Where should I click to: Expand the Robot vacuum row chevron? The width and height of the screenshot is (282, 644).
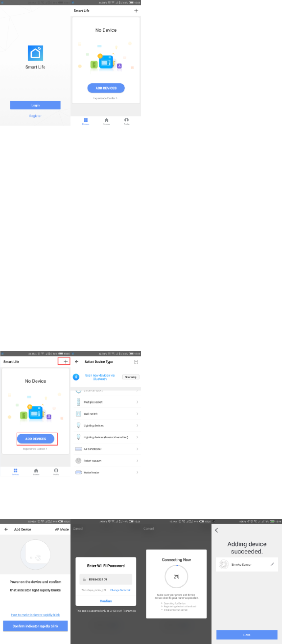coord(137,461)
